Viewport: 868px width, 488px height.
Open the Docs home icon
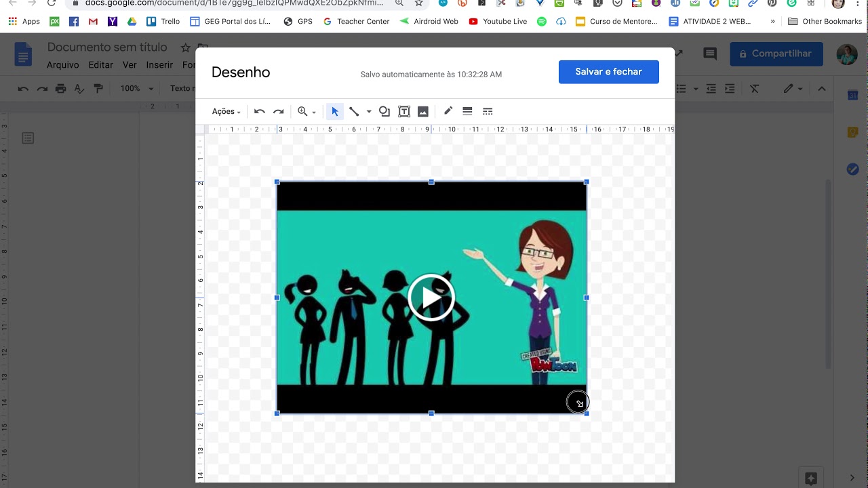(23, 55)
